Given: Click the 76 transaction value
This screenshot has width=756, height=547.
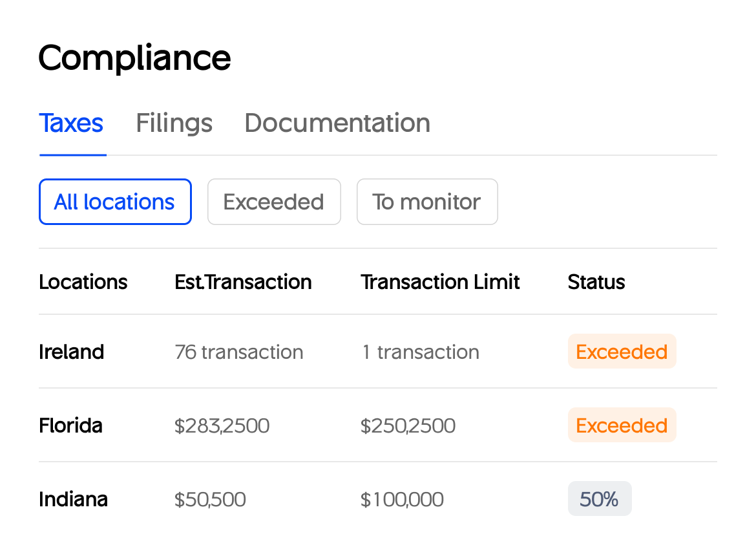Looking at the screenshot, I should (x=239, y=352).
